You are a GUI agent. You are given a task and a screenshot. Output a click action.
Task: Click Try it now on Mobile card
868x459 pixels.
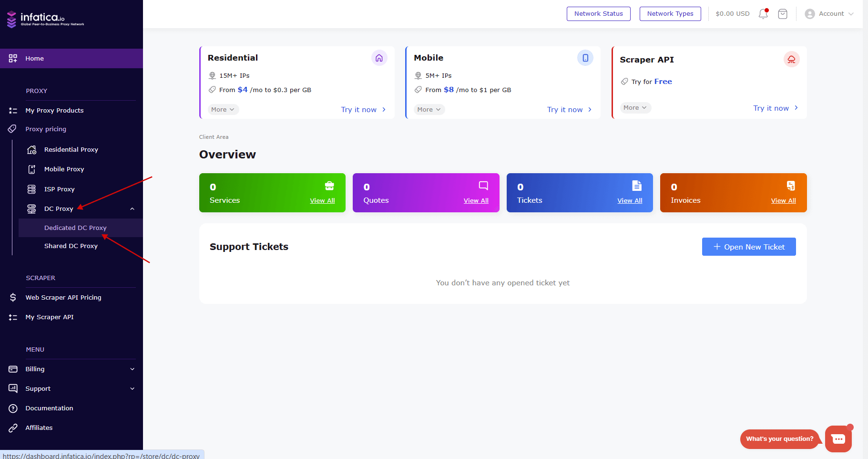569,110
